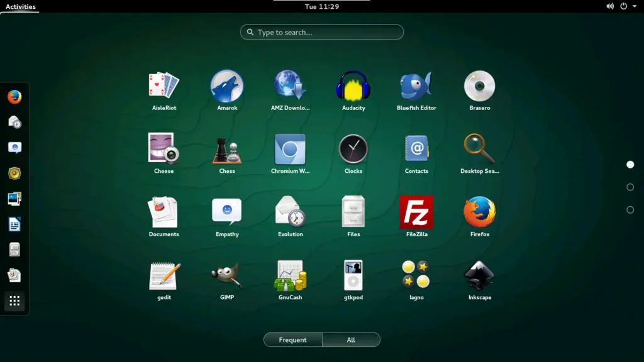This screenshot has height=362, width=644.
Task: Open Documents icon in the dash
Action: (14, 275)
